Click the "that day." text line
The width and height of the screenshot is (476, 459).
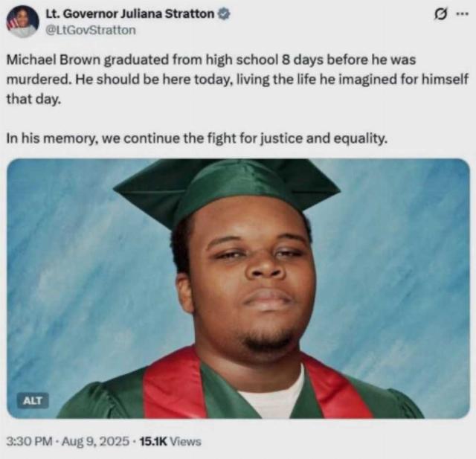coord(33,99)
